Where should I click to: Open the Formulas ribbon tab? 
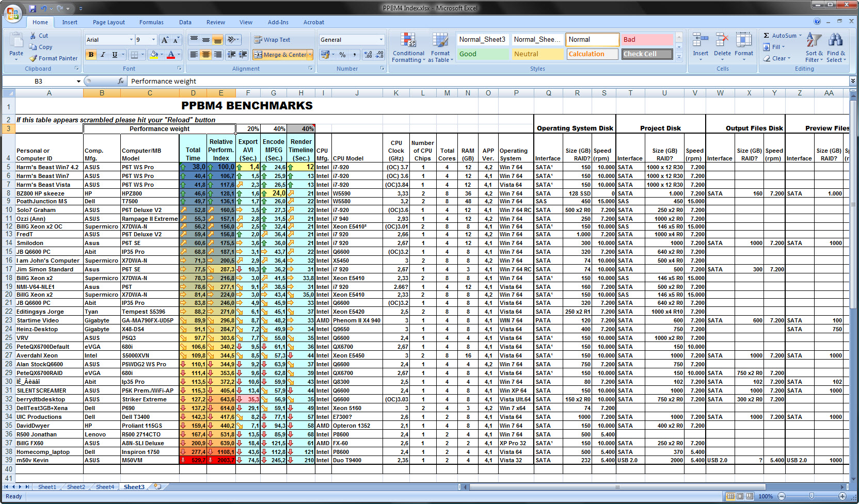151,22
